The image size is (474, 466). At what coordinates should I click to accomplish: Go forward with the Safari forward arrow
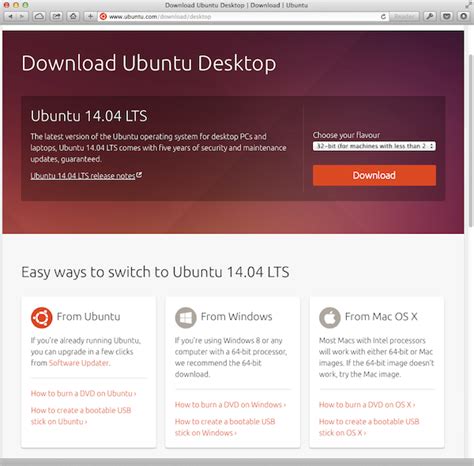click(x=22, y=16)
